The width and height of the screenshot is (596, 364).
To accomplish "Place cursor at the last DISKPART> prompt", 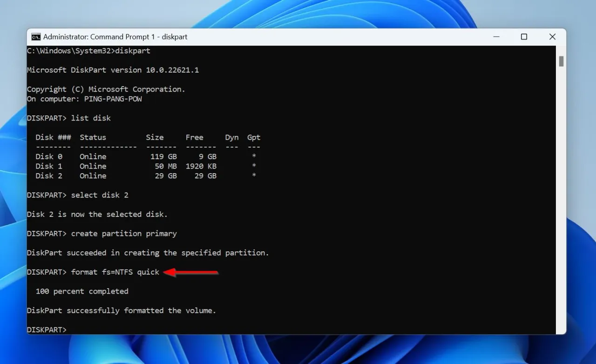I will pyautogui.click(x=71, y=330).
